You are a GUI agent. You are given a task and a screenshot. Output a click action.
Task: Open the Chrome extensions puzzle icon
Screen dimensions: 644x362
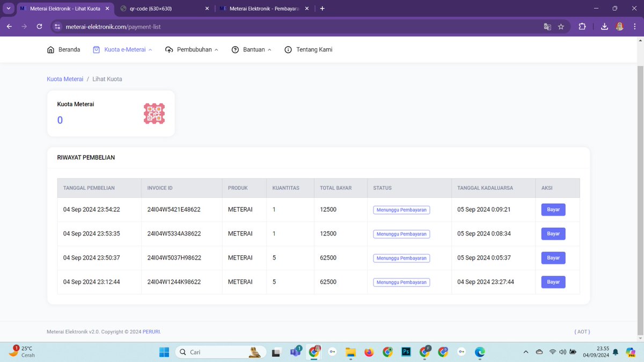pyautogui.click(x=582, y=26)
